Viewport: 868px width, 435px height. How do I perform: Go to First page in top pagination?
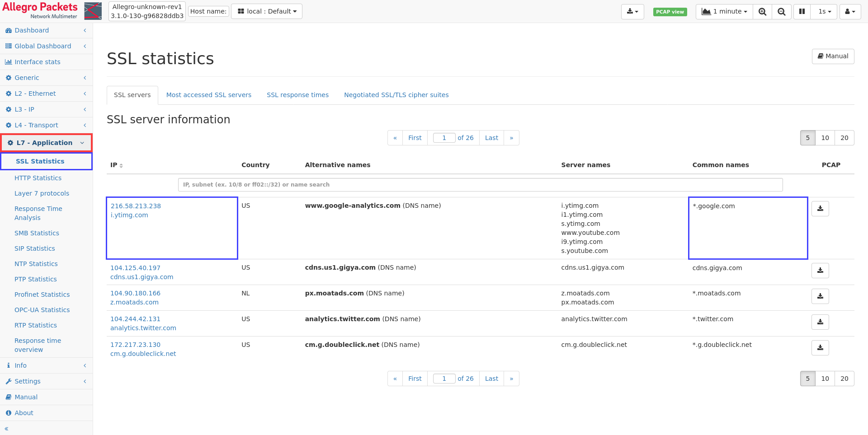click(415, 138)
